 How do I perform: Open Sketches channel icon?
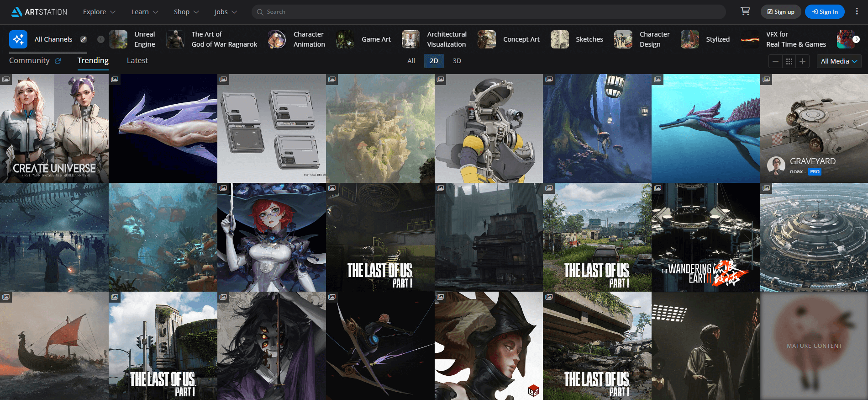pyautogui.click(x=559, y=39)
